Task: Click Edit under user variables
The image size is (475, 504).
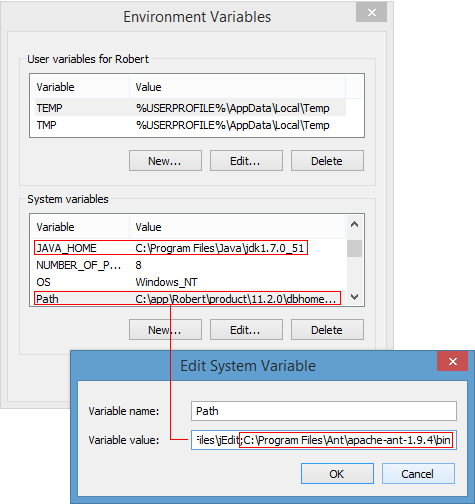Action: [246, 161]
